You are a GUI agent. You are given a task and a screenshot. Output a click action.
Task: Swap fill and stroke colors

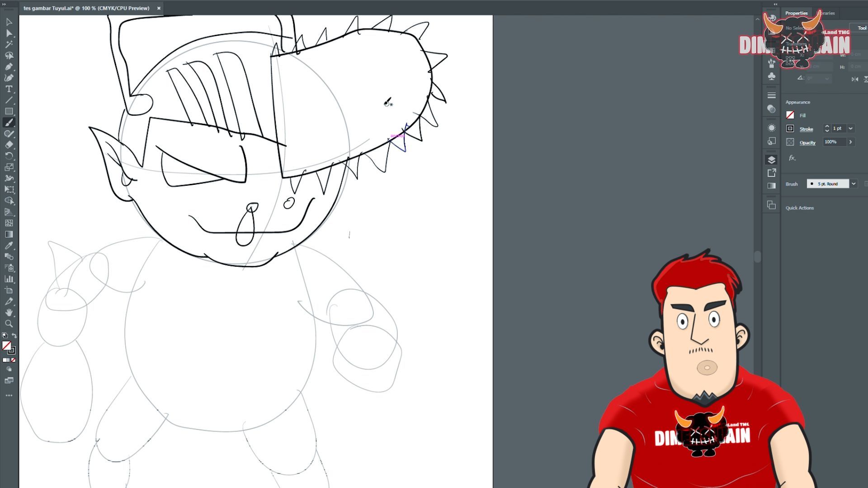(x=14, y=336)
